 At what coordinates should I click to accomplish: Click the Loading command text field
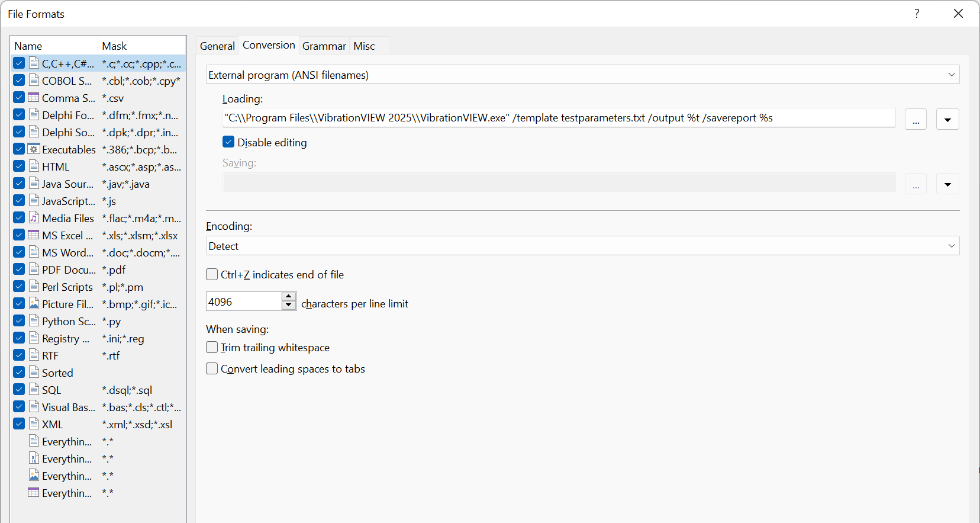[x=558, y=118]
